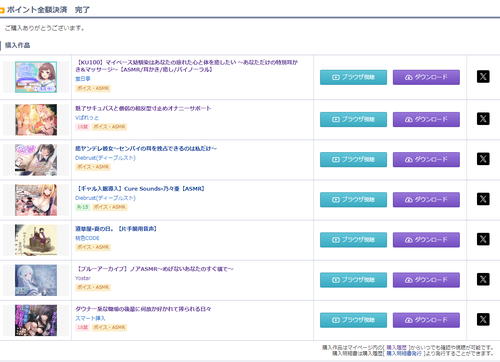Image resolution: width=500 pixels, height=362 pixels.
Task: Open ブラウザ視聴 for 酒華屋 work
Action: 353,240
